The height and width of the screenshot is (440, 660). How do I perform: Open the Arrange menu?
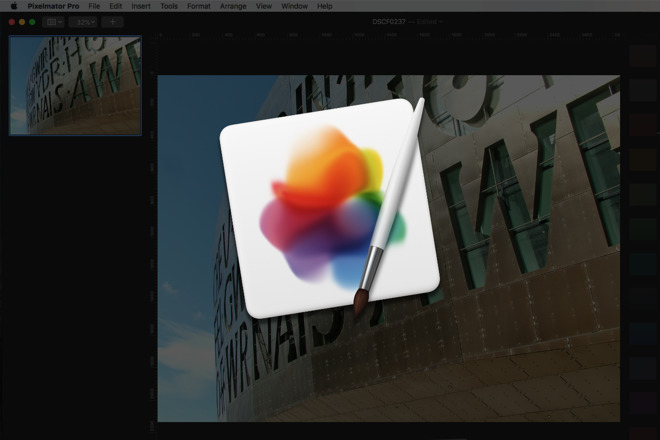[233, 6]
